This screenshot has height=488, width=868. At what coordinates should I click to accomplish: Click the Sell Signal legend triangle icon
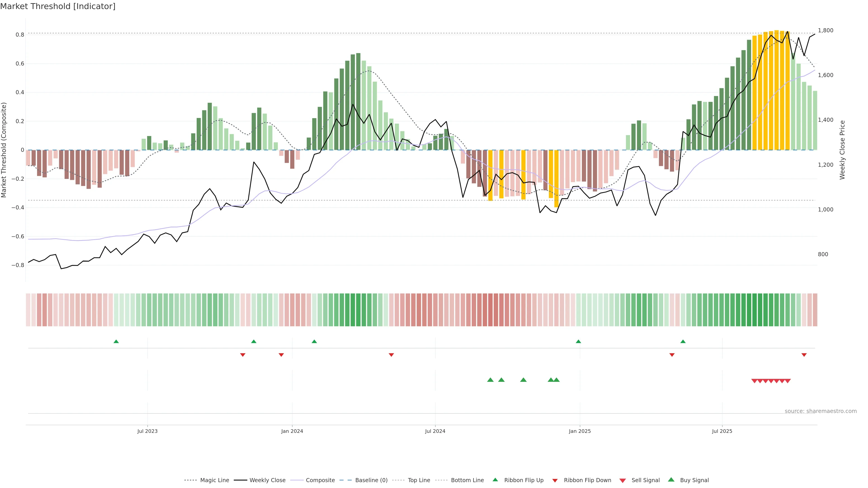coord(622,480)
